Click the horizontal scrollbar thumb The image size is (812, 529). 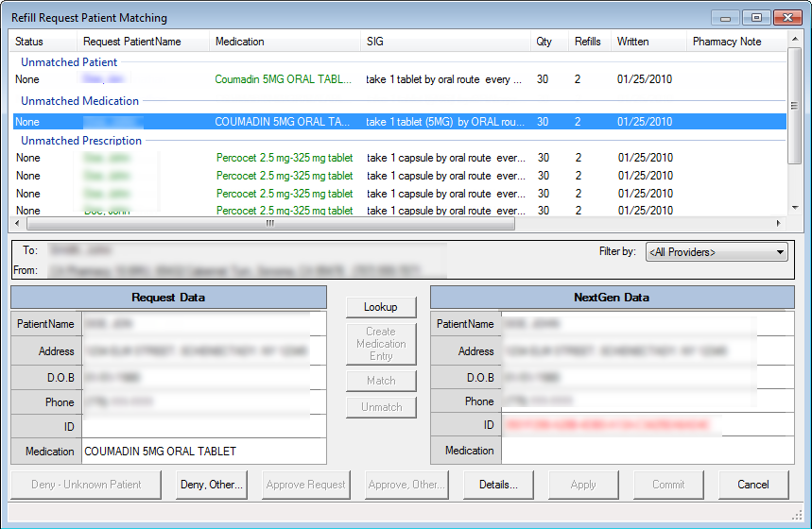coord(270,223)
